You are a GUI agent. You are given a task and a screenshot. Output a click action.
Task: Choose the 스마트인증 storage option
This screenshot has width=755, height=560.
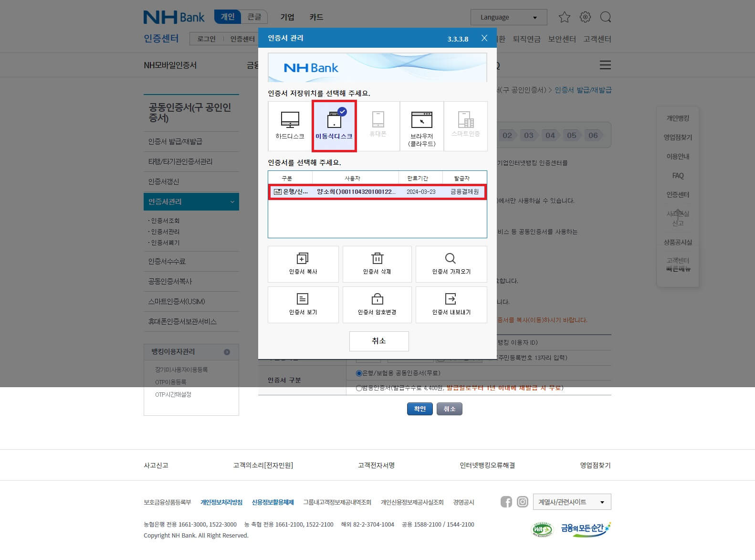466,126
